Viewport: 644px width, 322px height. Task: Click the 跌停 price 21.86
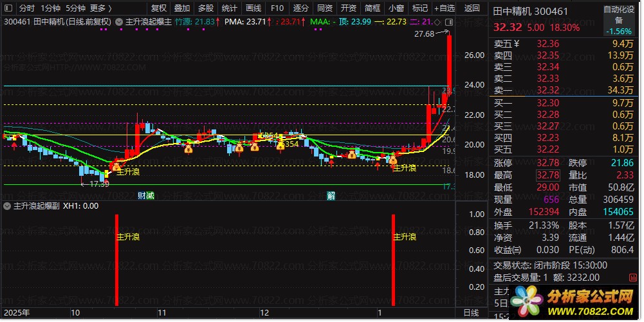(x=622, y=164)
